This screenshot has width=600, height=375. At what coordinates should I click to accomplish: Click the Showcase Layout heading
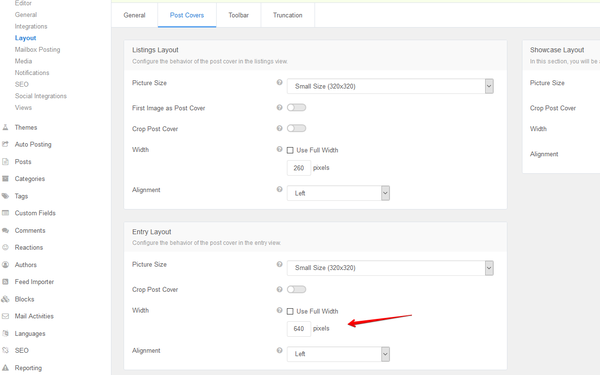click(557, 50)
